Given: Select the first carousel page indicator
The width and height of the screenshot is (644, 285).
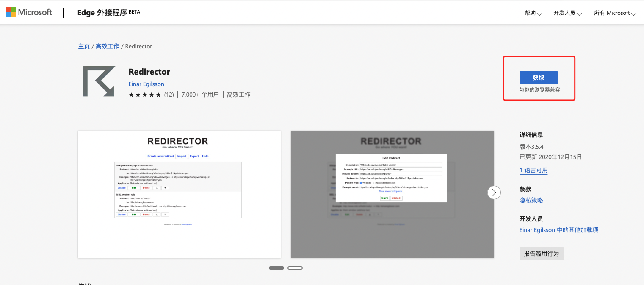Looking at the screenshot, I should pyautogui.click(x=276, y=268).
